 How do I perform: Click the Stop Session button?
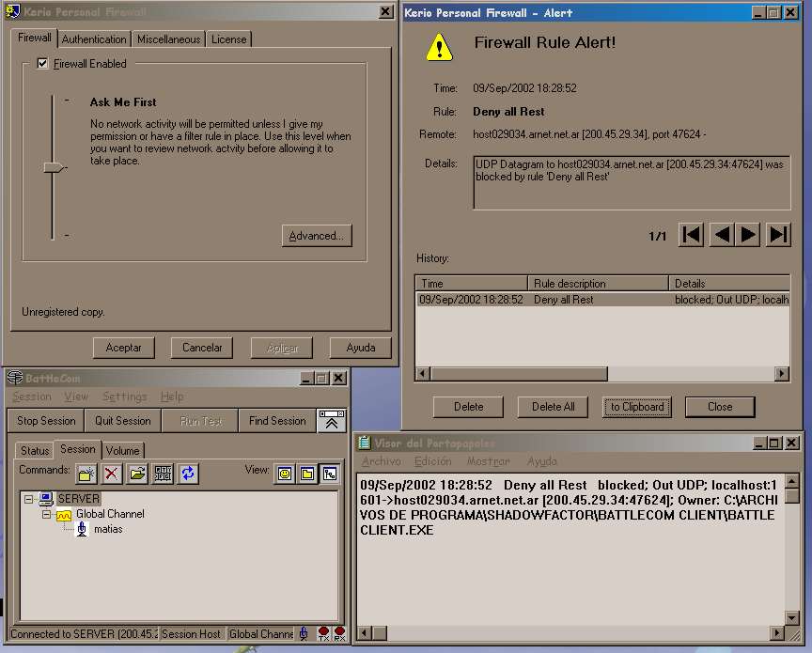click(x=46, y=421)
